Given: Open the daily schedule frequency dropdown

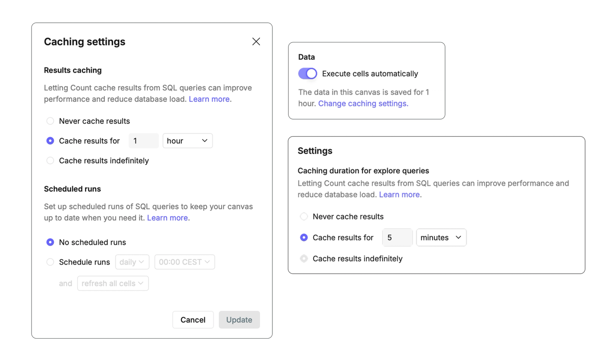Looking at the screenshot, I should point(132,262).
